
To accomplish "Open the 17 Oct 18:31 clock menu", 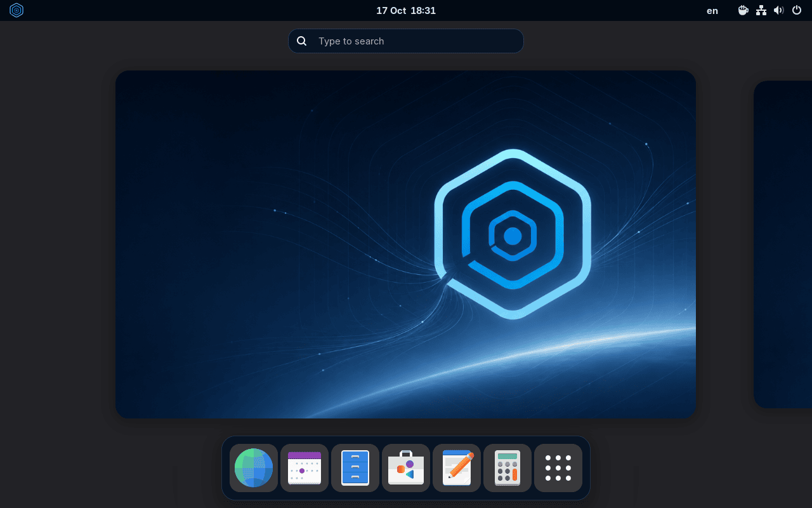I will pyautogui.click(x=406, y=10).
